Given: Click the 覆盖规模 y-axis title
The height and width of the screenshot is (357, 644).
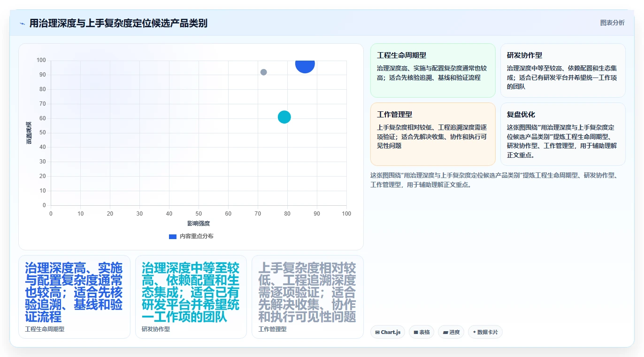Looking at the screenshot, I should (29, 133).
